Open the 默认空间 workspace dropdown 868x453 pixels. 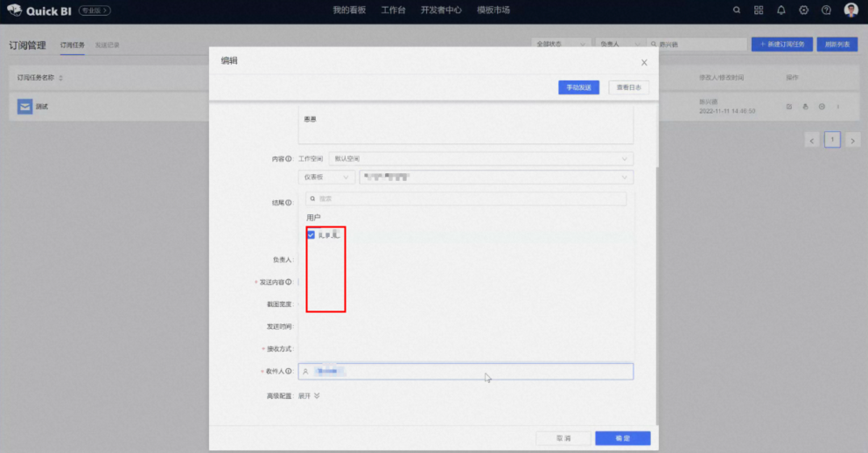pos(480,158)
